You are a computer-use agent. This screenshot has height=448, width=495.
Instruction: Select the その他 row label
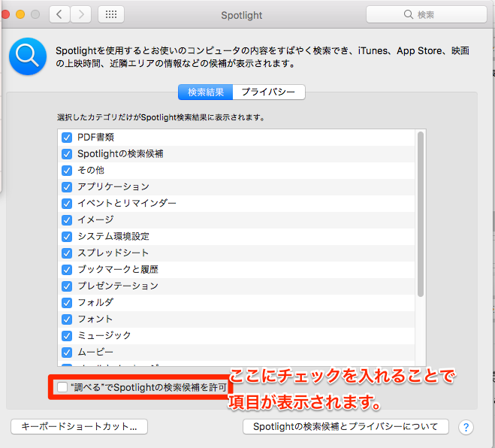pyautogui.click(x=91, y=170)
